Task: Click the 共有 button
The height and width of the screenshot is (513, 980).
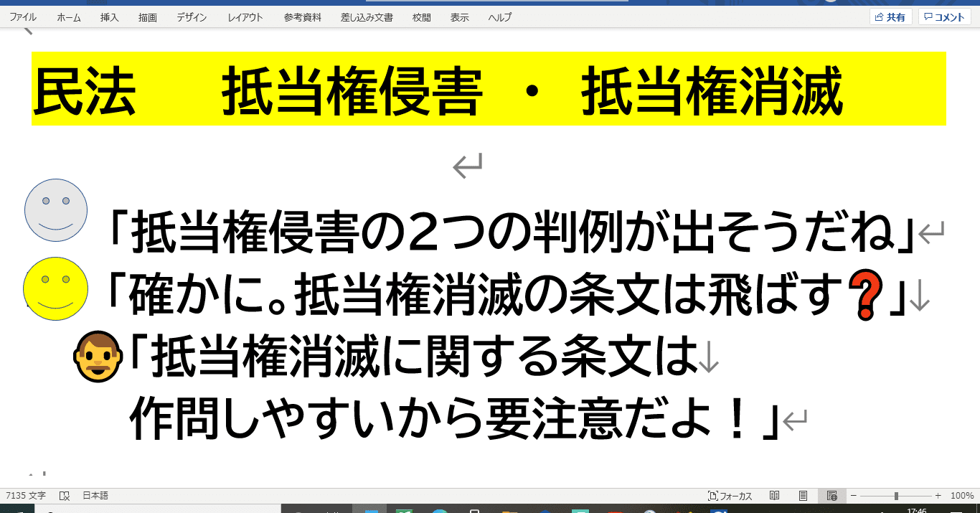Action: pyautogui.click(x=890, y=16)
